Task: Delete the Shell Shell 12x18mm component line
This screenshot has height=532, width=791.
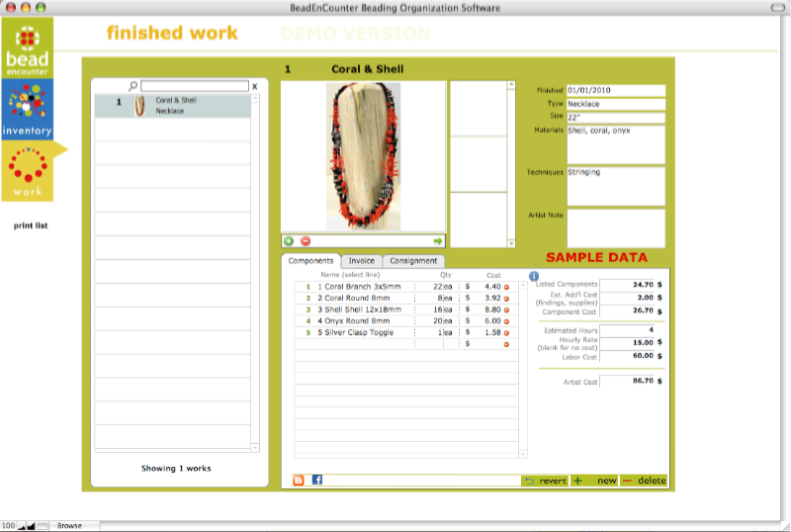Action: 506,310
